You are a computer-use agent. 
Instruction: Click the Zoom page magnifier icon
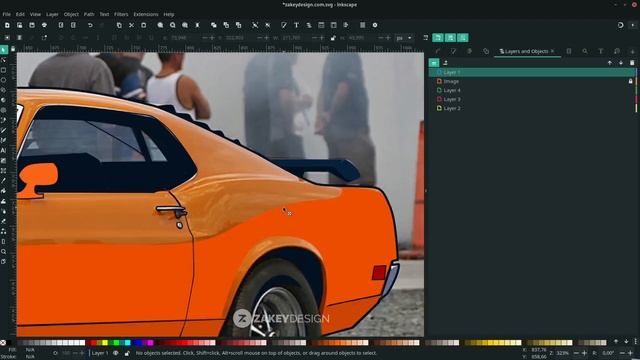[185, 25]
